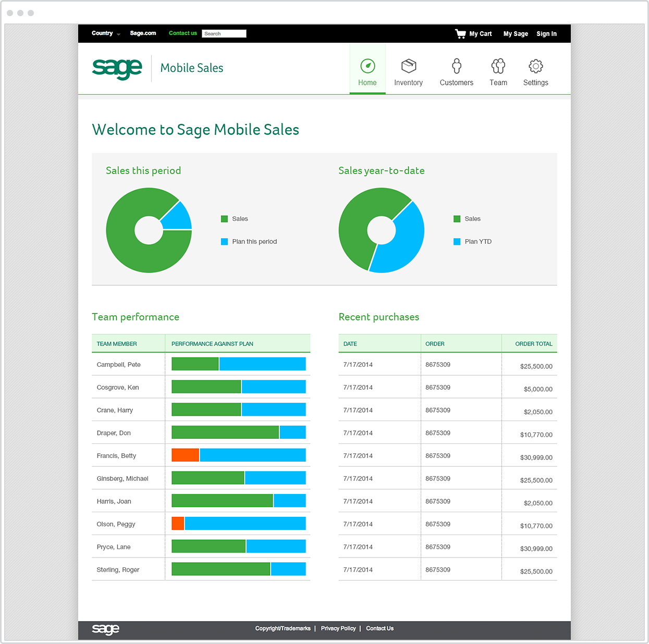
Task: Select team member Olson, Peggy
Action: coord(116,524)
